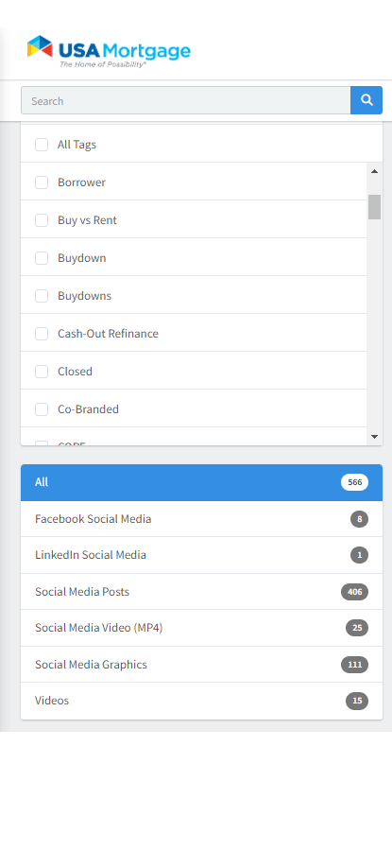This screenshot has height=868, width=392.
Task: Focus the Search input field
Action: tap(186, 100)
